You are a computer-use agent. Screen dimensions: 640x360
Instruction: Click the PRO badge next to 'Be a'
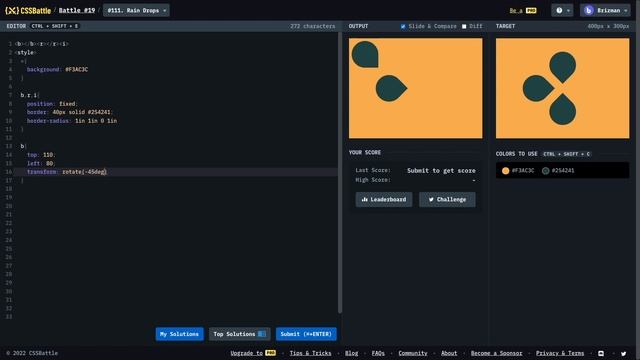click(x=531, y=10)
